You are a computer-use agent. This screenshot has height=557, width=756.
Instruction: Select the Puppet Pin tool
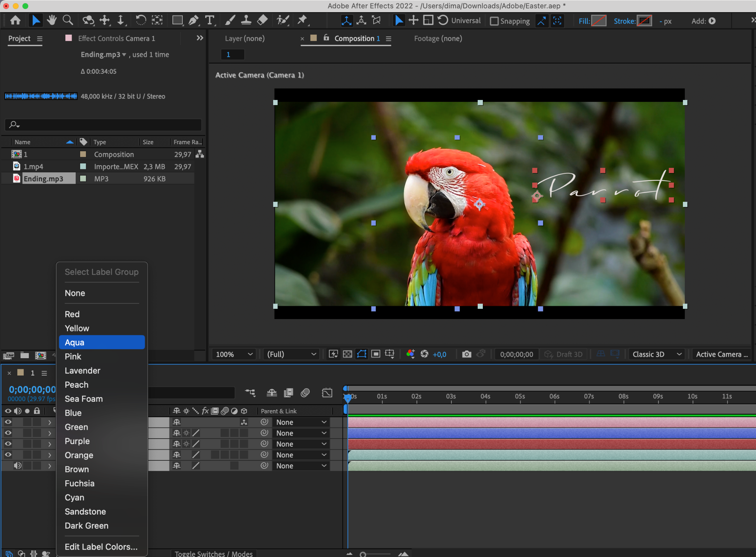302,20
